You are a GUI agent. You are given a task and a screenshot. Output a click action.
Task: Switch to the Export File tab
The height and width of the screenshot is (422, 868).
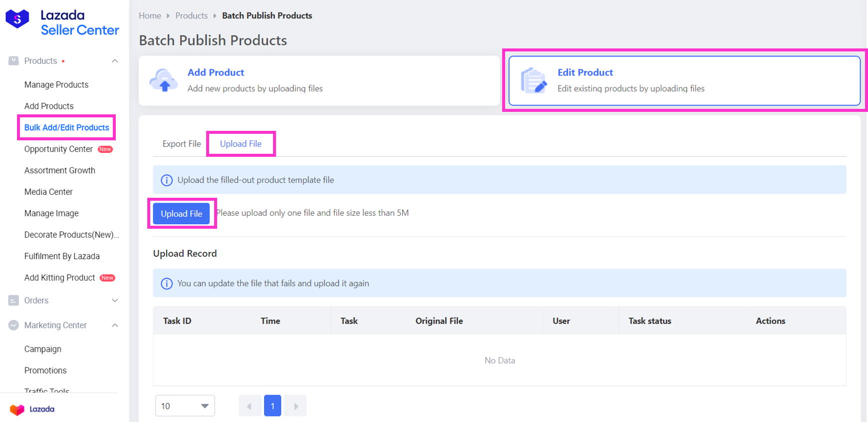point(182,144)
